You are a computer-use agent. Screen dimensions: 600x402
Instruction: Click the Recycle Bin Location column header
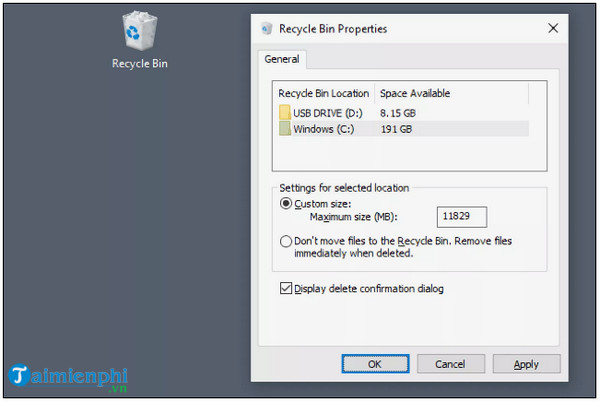pyautogui.click(x=324, y=93)
